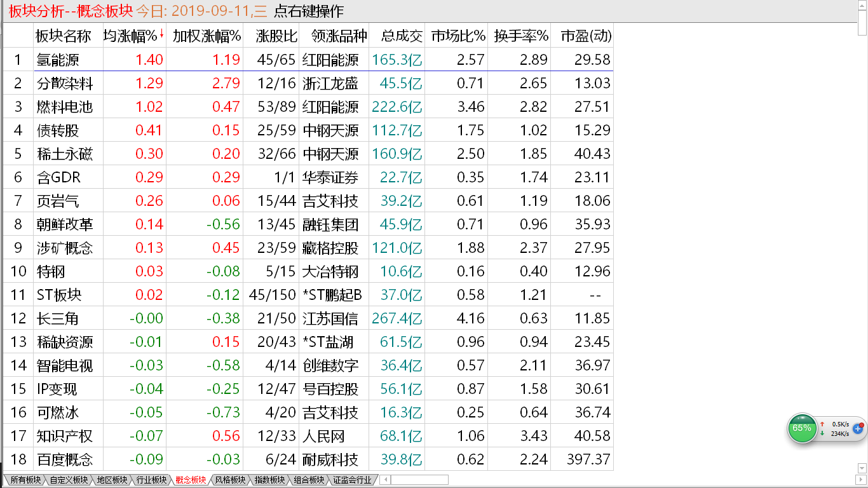
Task: Select the 智能电视 sector name
Action: pos(64,365)
